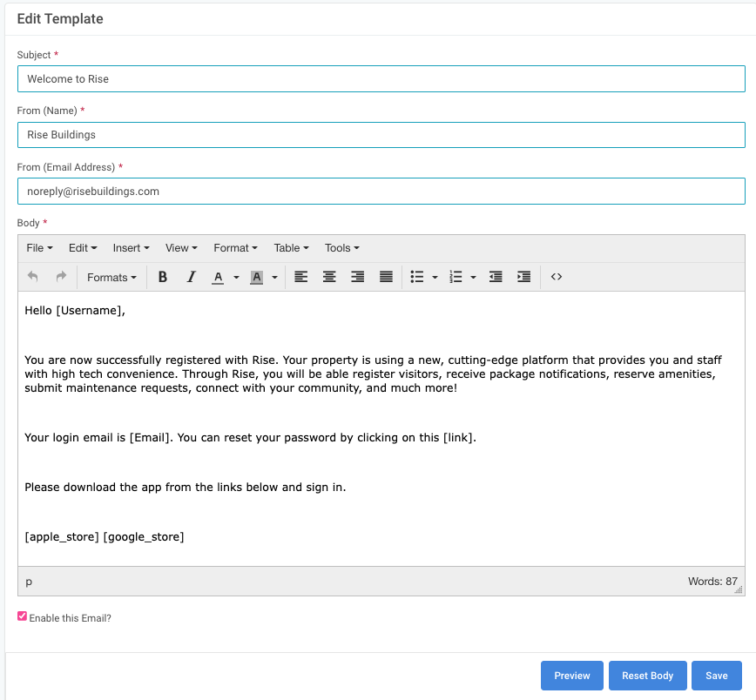756x700 pixels.
Task: Click the 'From (Email Address)' field label
Action: pos(66,167)
